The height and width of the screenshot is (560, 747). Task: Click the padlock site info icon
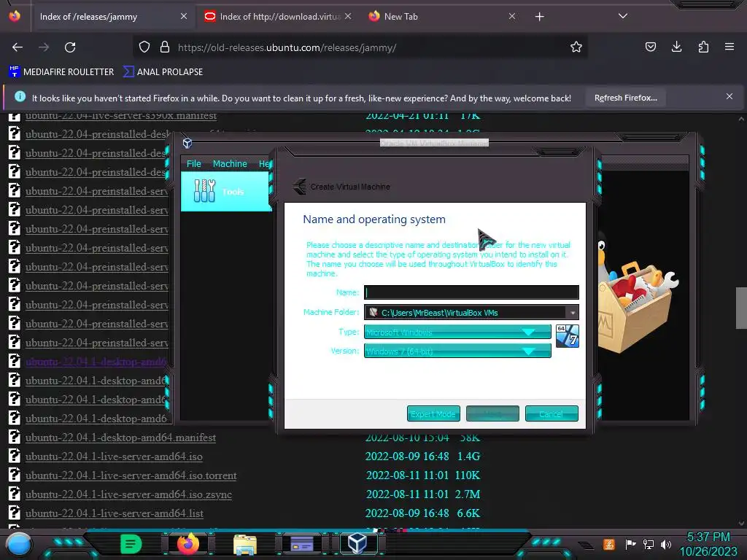point(165,47)
